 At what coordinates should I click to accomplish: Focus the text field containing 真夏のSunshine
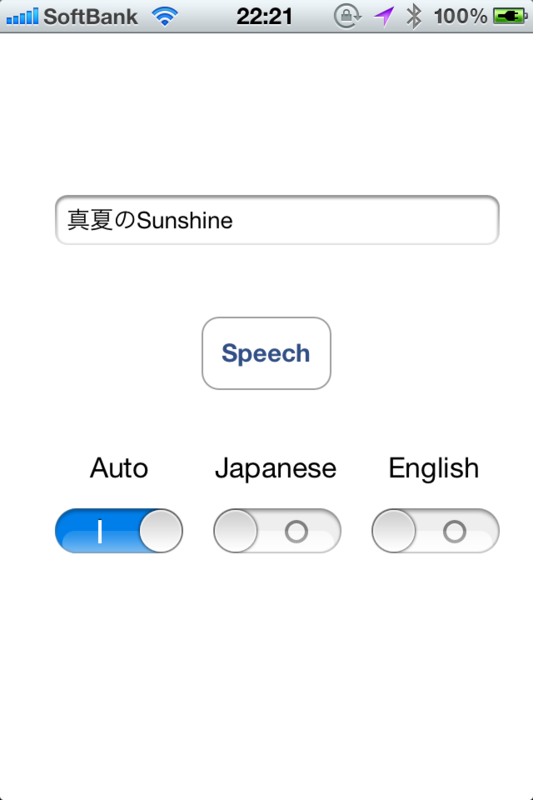[277, 220]
